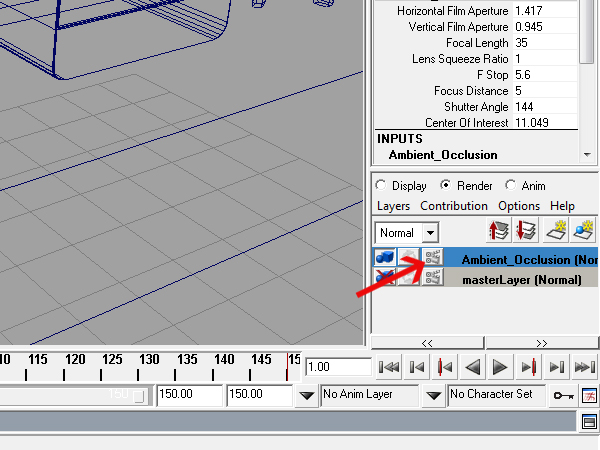This screenshot has height=450, width=600.
Task: Click the Focal Length attribute label
Action: (477, 43)
